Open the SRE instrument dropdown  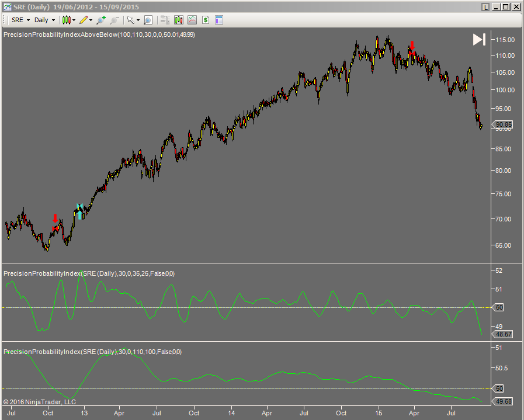[20, 20]
